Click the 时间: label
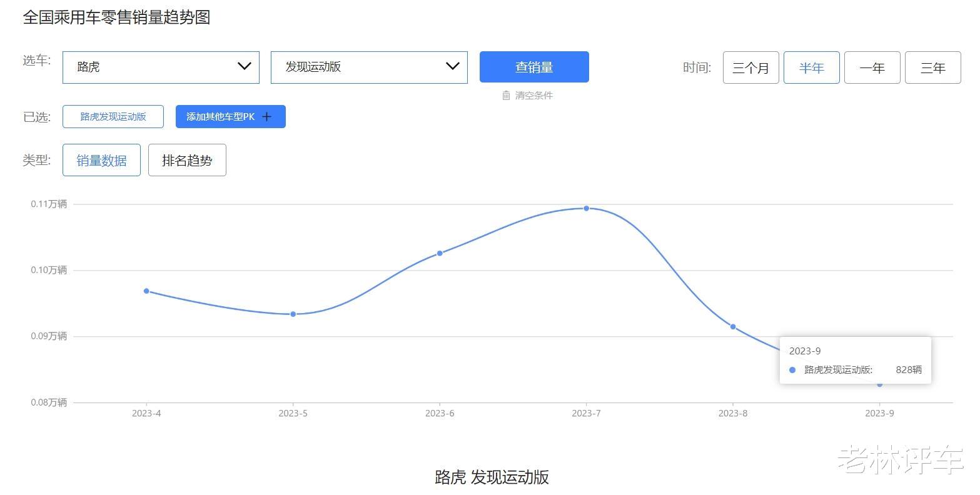980x495 pixels. pos(697,67)
